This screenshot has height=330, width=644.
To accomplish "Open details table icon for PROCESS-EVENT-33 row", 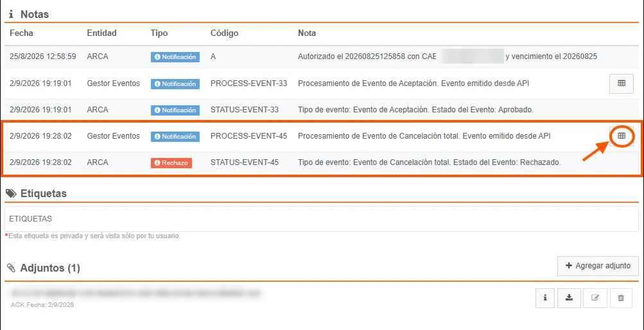I will [622, 83].
